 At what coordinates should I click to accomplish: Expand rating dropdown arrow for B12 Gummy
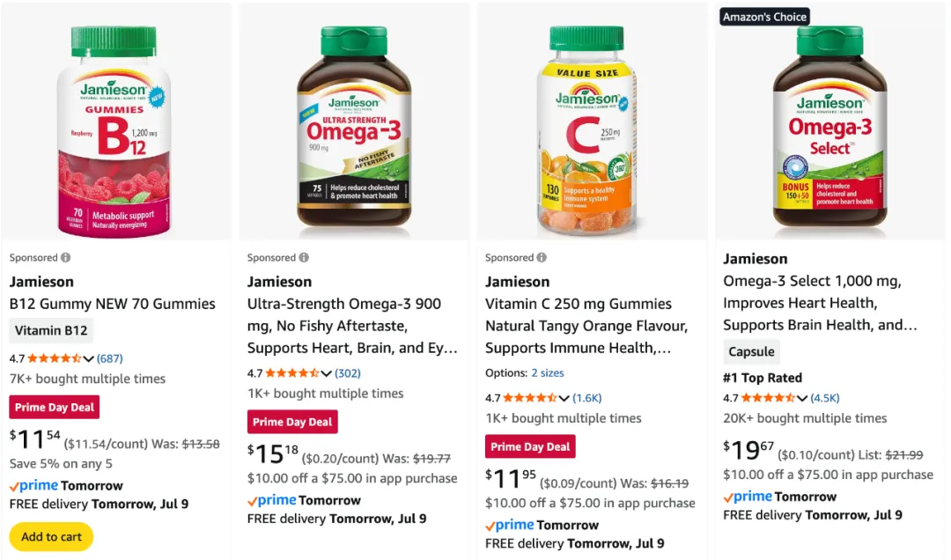pyautogui.click(x=89, y=358)
